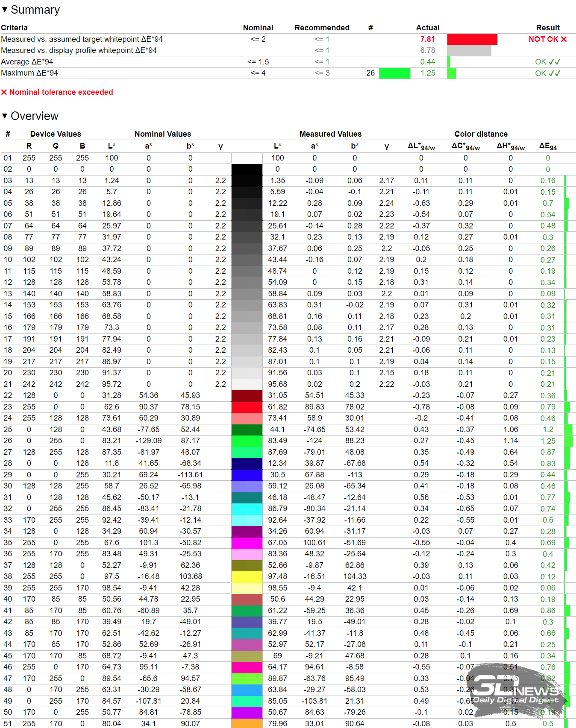Click nominal a* value -129.09
The image size is (576, 728).
pyautogui.click(x=149, y=441)
